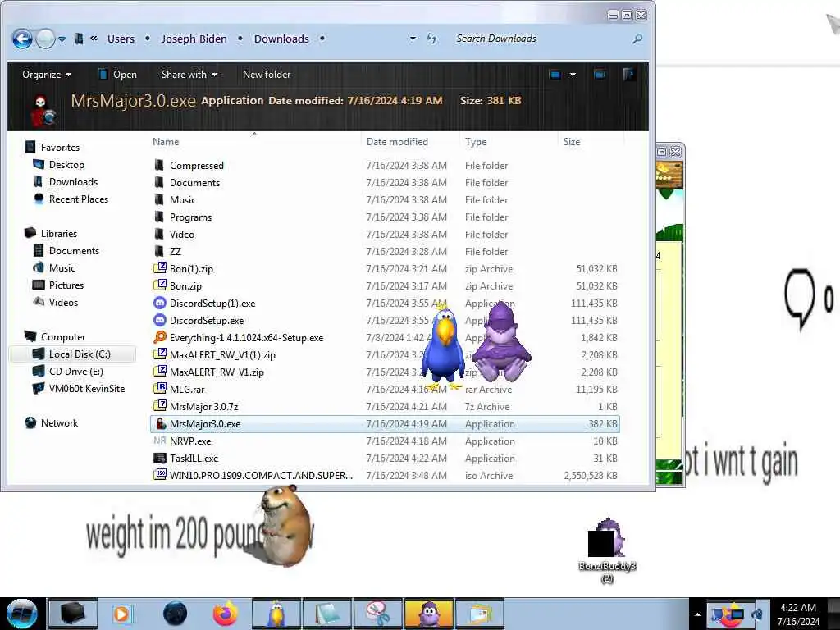This screenshot has height=630, width=840.
Task: Select the MrsMajor3.0.exe file icon
Action: 160,423
